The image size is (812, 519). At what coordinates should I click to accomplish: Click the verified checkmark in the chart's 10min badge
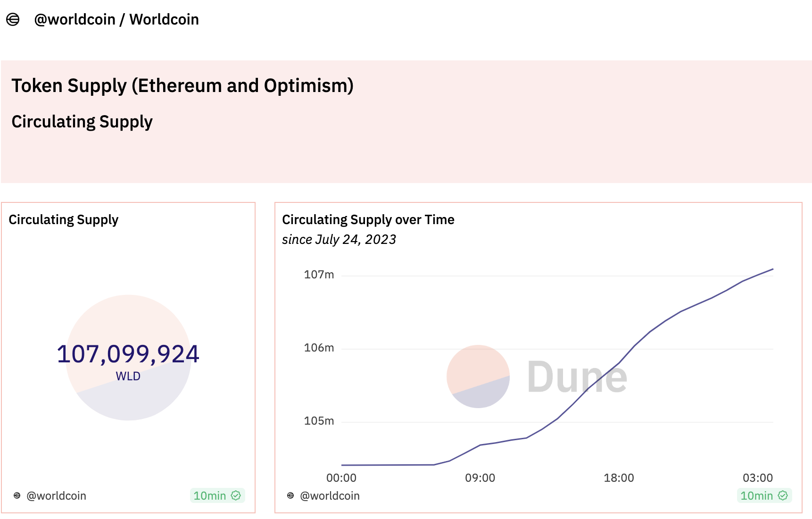click(783, 495)
